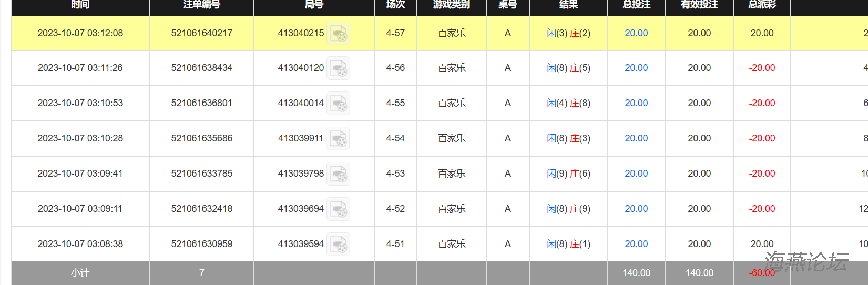Image resolution: width=868 pixels, height=285 pixels.
Task: Click result 闲(4) 庄(8)
Action: (568, 103)
